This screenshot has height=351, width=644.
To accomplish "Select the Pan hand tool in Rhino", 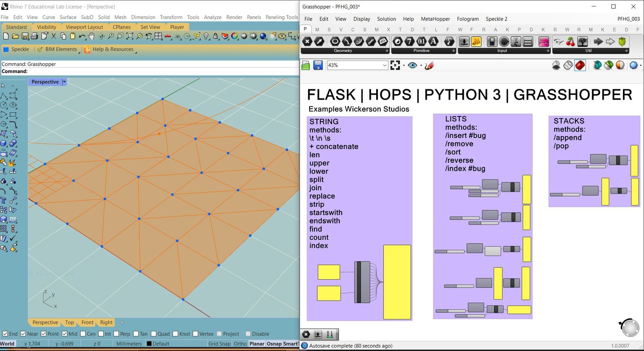I will tap(91, 37).
